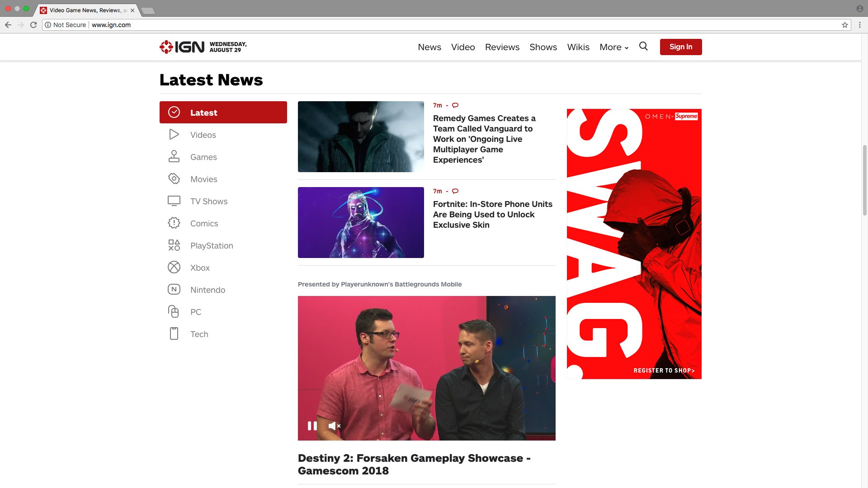Image resolution: width=868 pixels, height=488 pixels.
Task: Click the Nintendo category icon
Action: 174,290
